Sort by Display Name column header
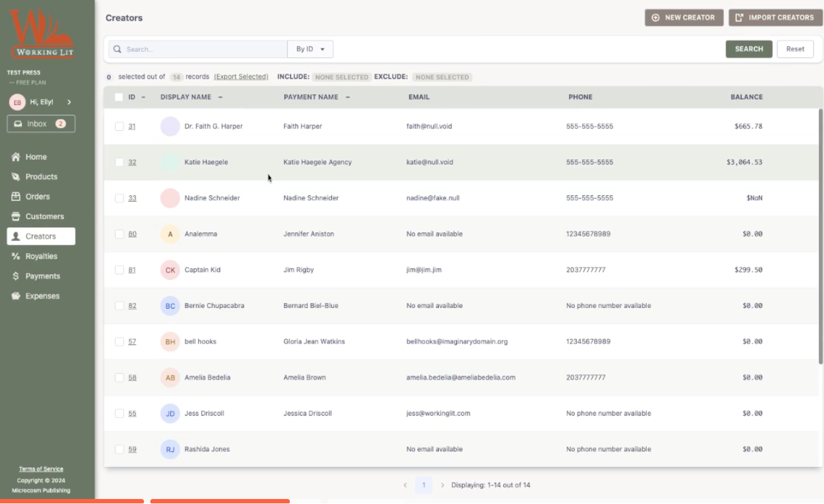The image size is (824, 504). 186,97
